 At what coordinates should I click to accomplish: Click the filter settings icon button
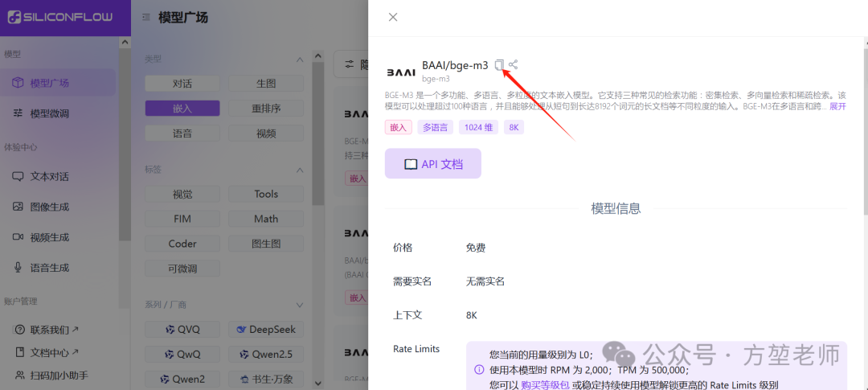(349, 64)
